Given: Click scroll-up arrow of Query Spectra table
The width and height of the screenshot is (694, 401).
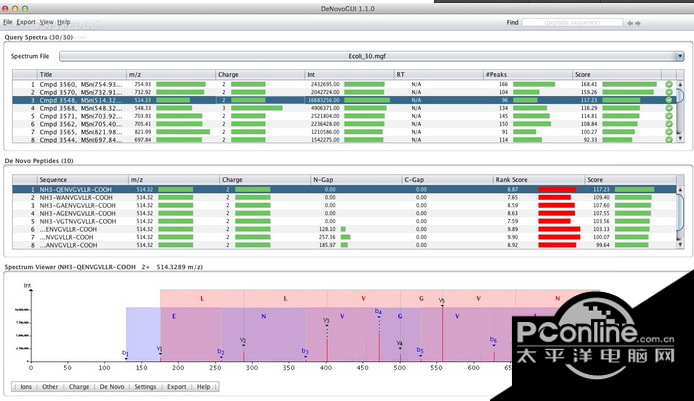Looking at the screenshot, I should point(680,84).
